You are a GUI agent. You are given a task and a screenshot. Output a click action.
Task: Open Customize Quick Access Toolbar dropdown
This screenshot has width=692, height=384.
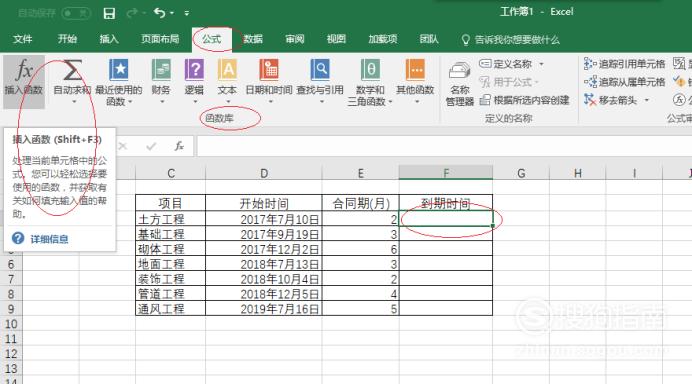click(187, 13)
